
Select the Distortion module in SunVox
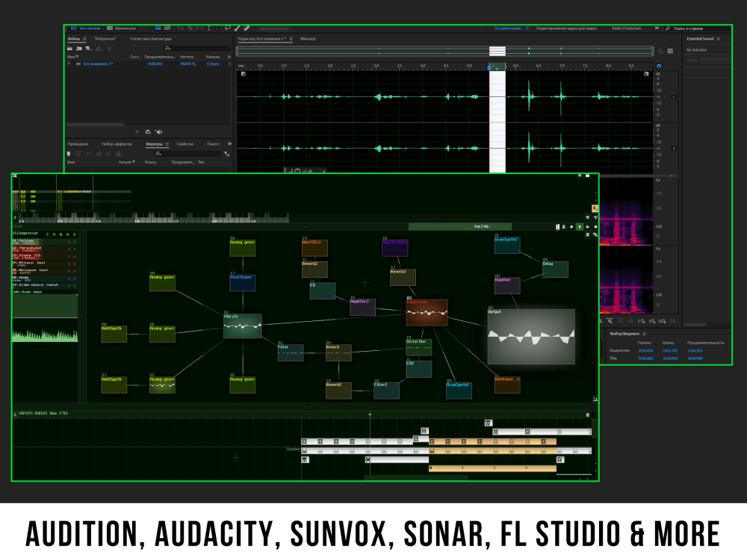[419, 347]
